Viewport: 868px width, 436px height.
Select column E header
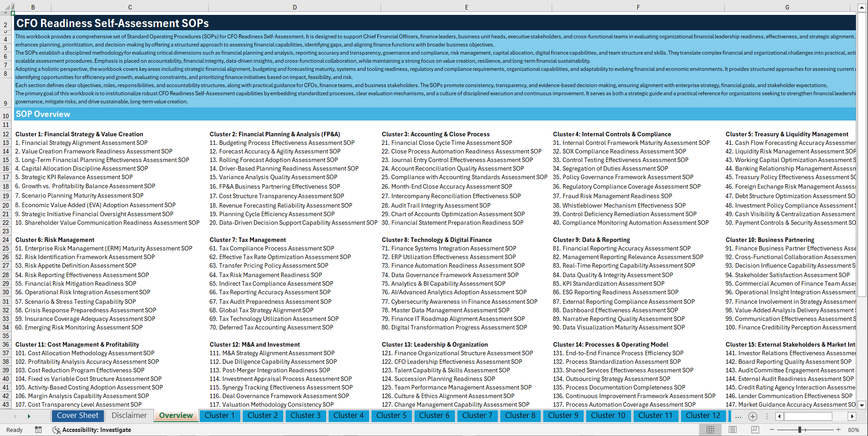pyautogui.click(x=466, y=7)
